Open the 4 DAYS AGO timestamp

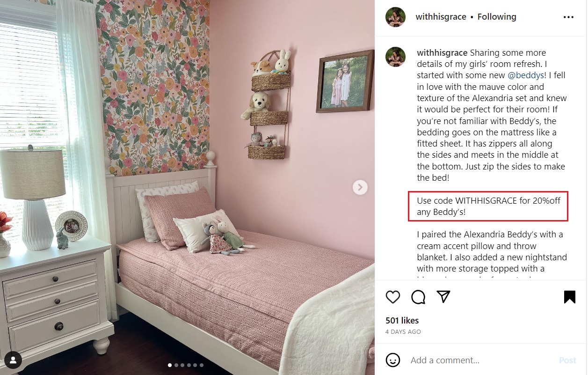[403, 332]
